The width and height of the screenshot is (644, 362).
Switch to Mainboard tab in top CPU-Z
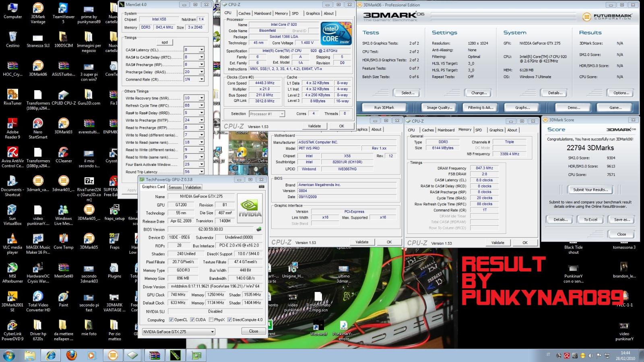(262, 13)
